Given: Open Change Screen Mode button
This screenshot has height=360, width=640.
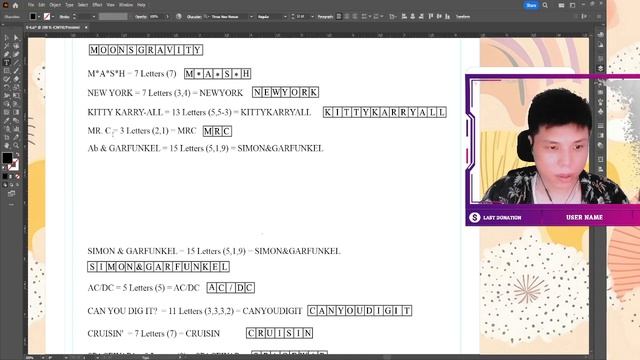Looking at the screenshot, I should [x=11, y=193].
